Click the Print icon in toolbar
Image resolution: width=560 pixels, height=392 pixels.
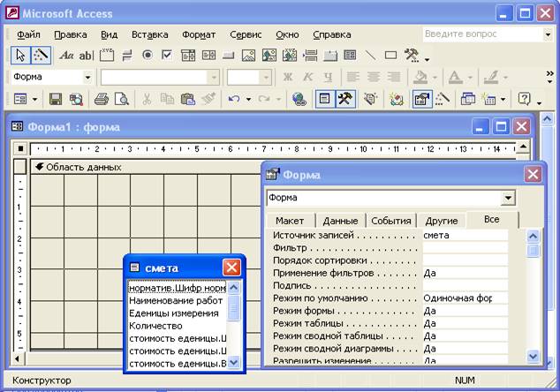click(x=101, y=99)
